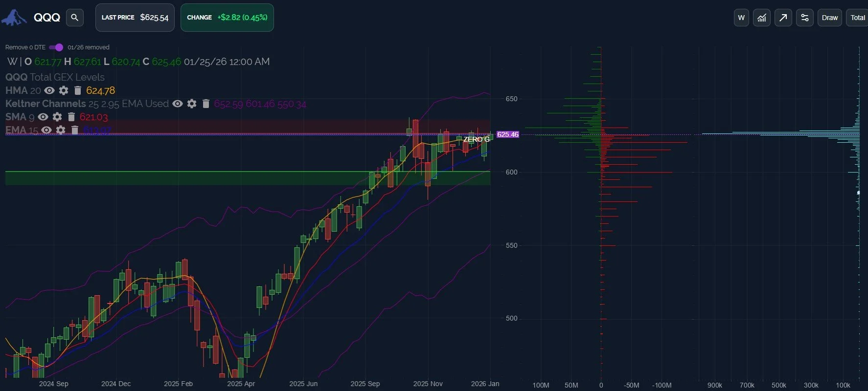This screenshot has width=868, height=391.
Task: Open the sliders settings button
Action: 805,18
